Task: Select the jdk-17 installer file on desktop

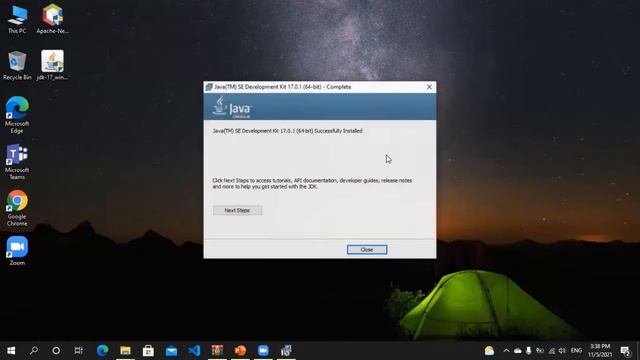Action: 53,66
